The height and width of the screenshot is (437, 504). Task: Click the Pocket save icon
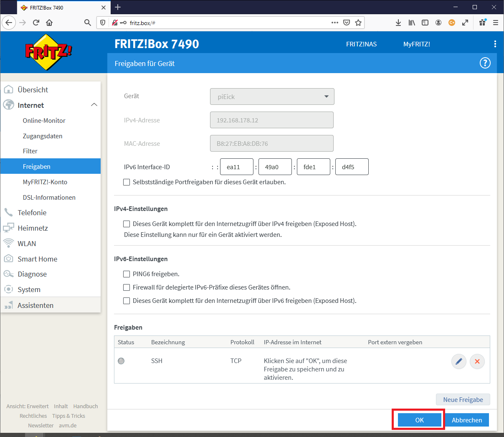pos(347,23)
